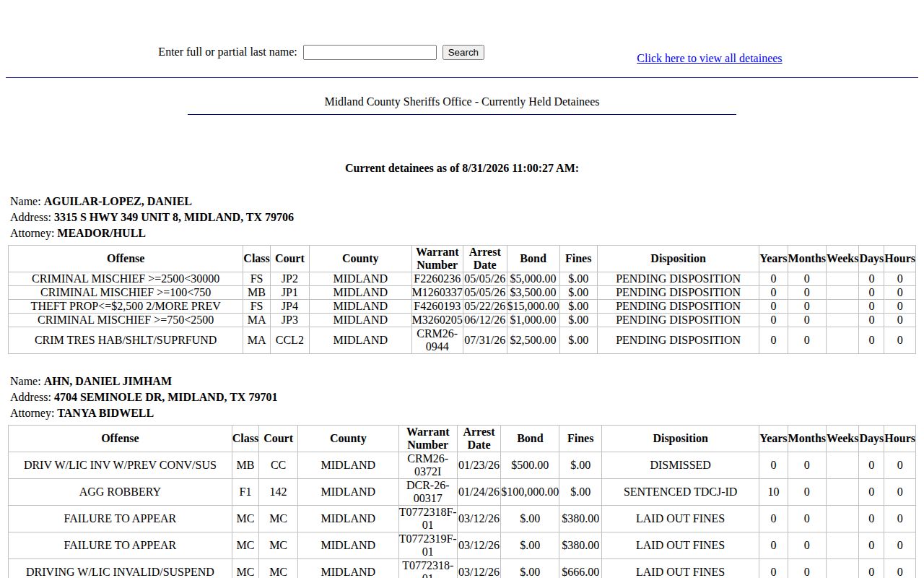924x578 pixels.
Task: Select offense CRIMINAL MISCHIEF >=750<2500
Action: (x=126, y=320)
